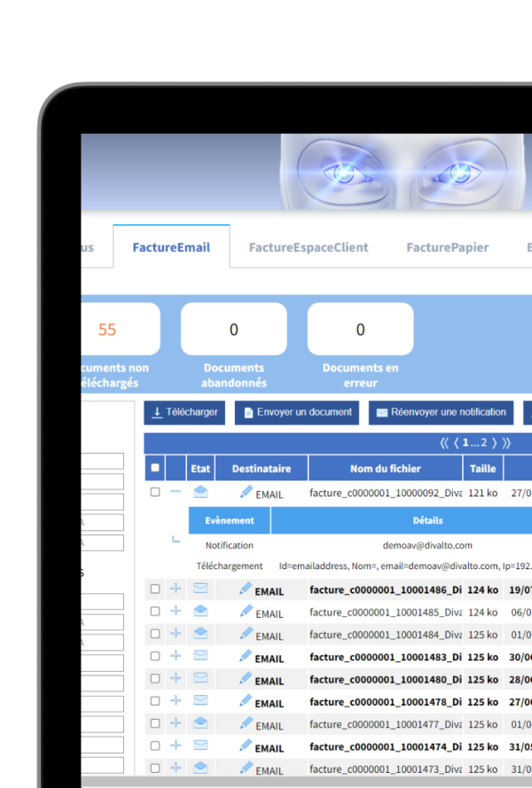Click opened envelope status icon for facture_c0000001_10001485

[200, 611]
